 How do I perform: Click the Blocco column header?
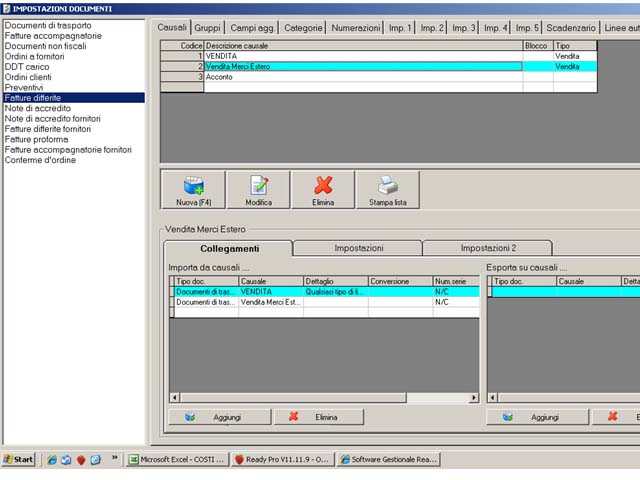[538, 46]
